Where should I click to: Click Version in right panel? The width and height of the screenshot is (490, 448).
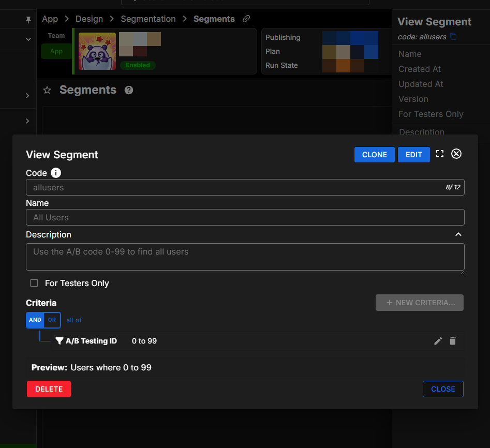click(x=413, y=99)
